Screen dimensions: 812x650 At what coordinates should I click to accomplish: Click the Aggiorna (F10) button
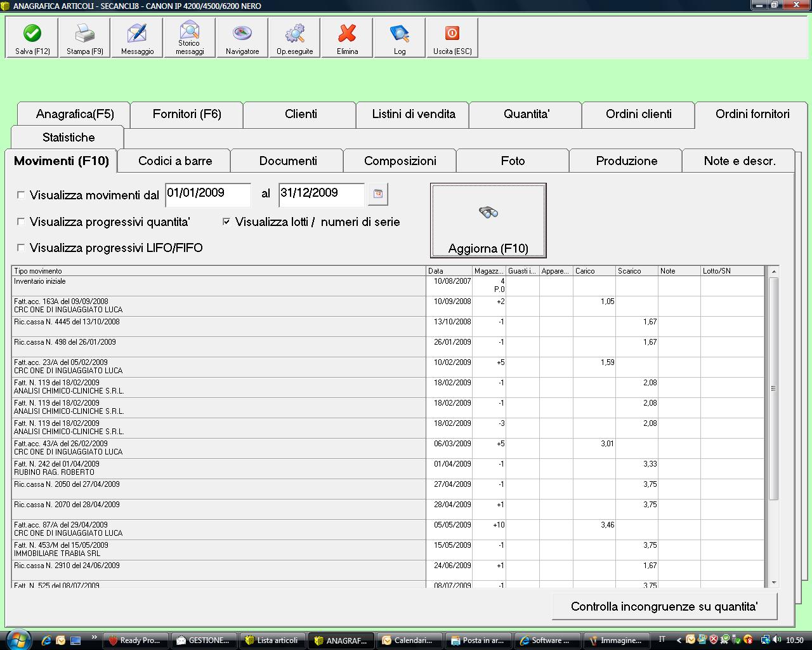pyautogui.click(x=488, y=220)
